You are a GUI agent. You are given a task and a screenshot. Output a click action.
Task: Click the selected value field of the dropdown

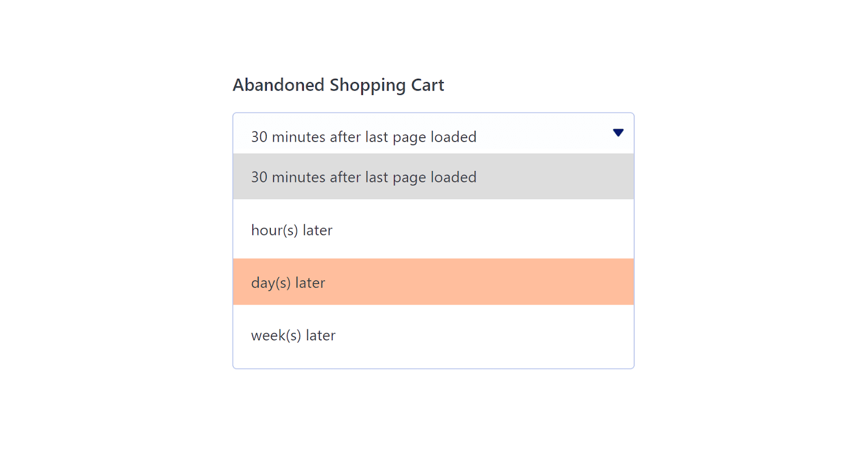433,134
